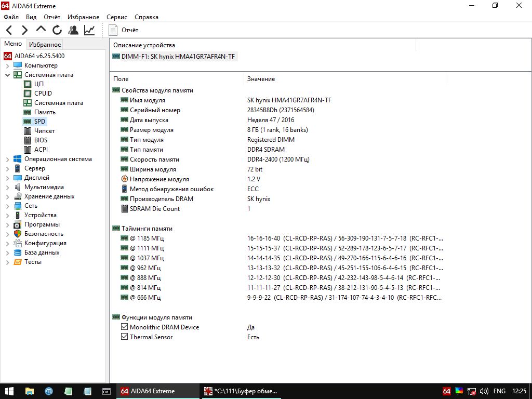Image resolution: width=532 pixels, height=399 pixels.
Task: Expand the Операционная система node
Action: pos(7,159)
